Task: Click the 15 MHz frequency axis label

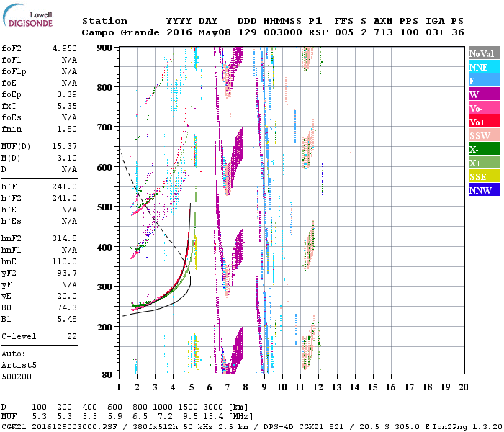Action: pos(373,387)
